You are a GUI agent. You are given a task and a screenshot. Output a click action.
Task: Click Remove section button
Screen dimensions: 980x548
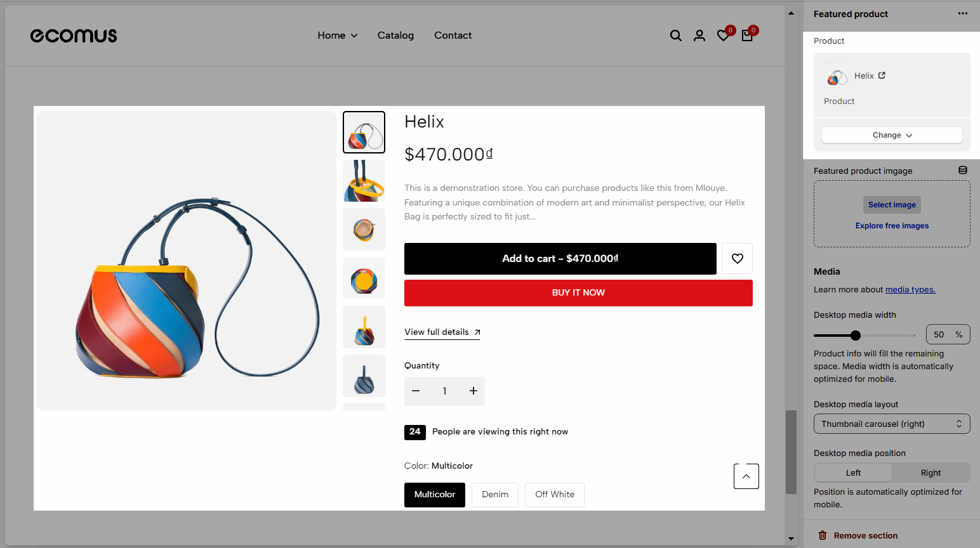point(858,535)
